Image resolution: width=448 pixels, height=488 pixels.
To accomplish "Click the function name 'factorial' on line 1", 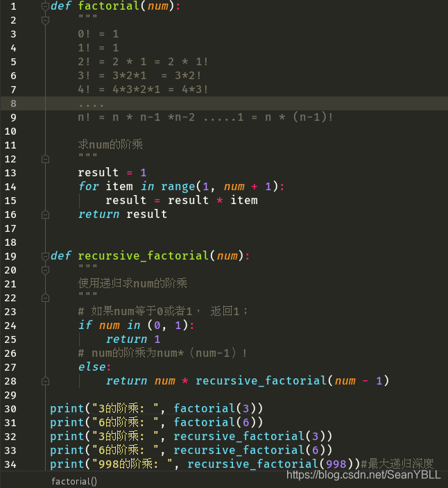I will click(x=109, y=6).
